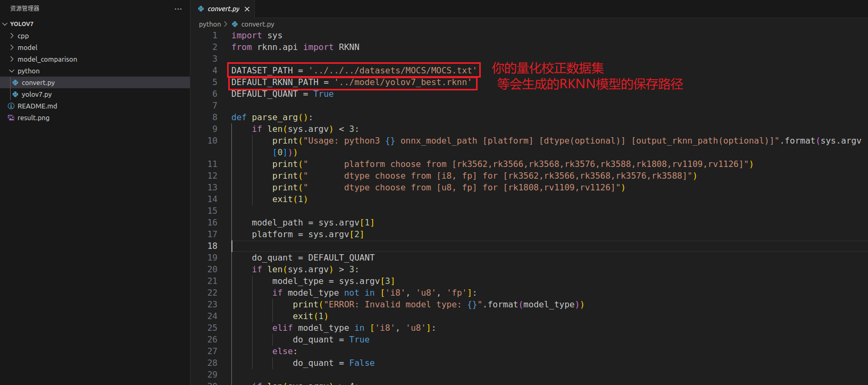The width and height of the screenshot is (868, 385).
Task: Click RKNN in the import line
Action: coord(349,47)
